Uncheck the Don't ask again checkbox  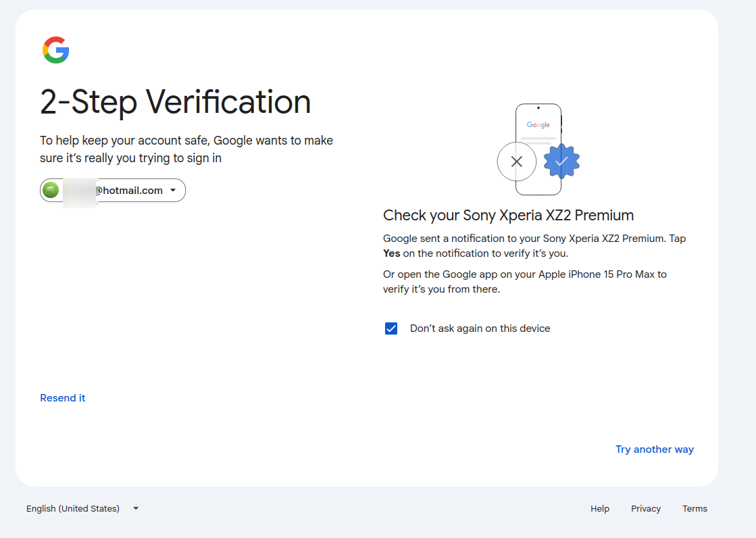coord(391,328)
